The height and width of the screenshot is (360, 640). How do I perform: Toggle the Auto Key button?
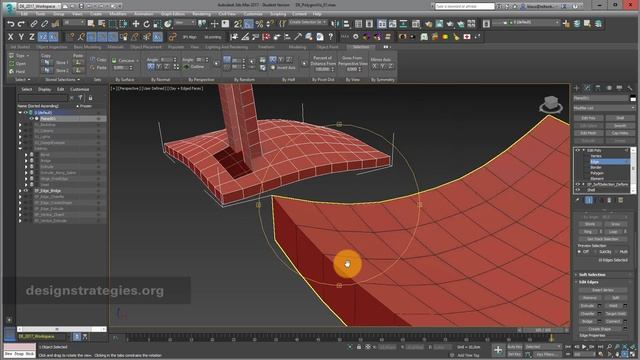tap(514, 347)
